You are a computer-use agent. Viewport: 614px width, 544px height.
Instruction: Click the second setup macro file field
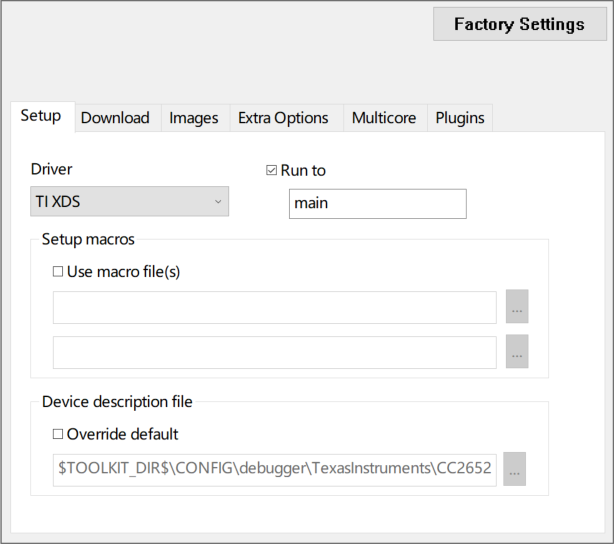pos(274,352)
